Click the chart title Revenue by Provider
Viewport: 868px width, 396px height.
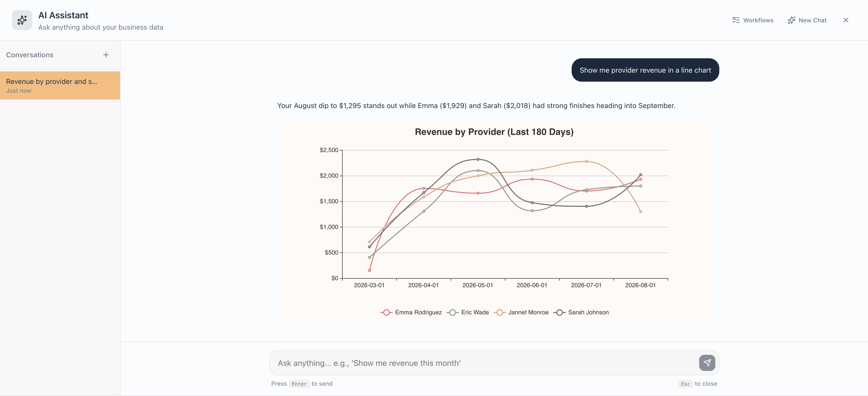494,132
